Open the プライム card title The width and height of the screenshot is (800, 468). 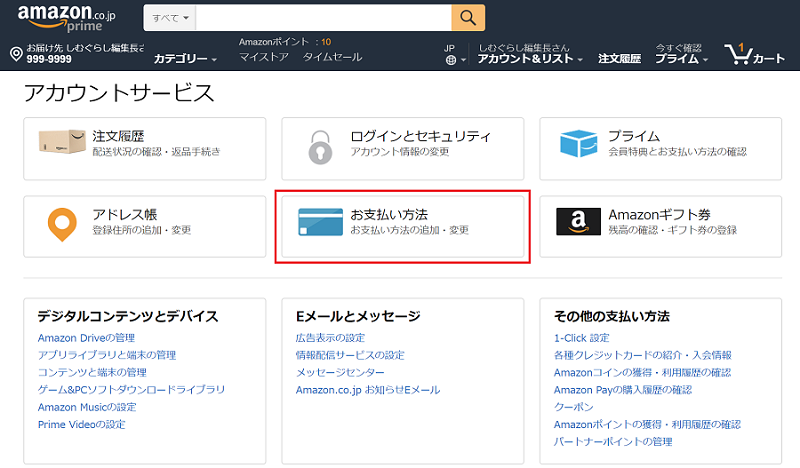(x=634, y=136)
